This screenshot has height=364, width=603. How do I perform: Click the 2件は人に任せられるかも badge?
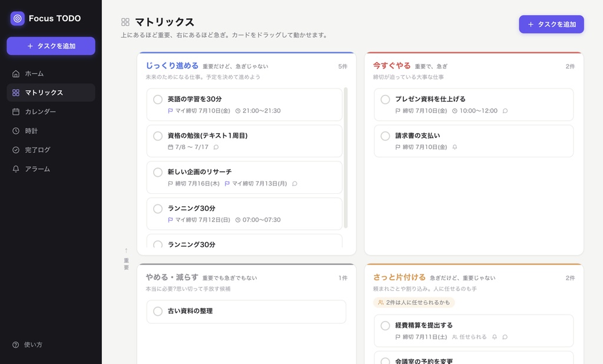(414, 302)
